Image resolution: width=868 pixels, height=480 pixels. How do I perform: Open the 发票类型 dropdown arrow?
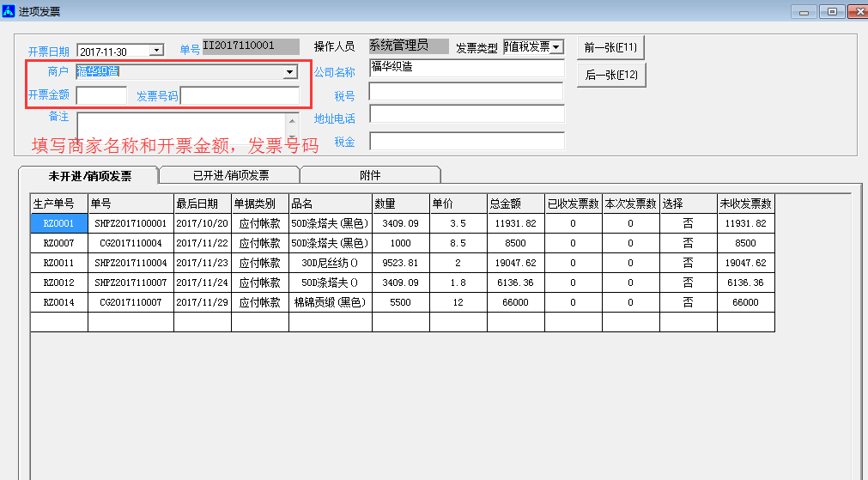[556, 47]
